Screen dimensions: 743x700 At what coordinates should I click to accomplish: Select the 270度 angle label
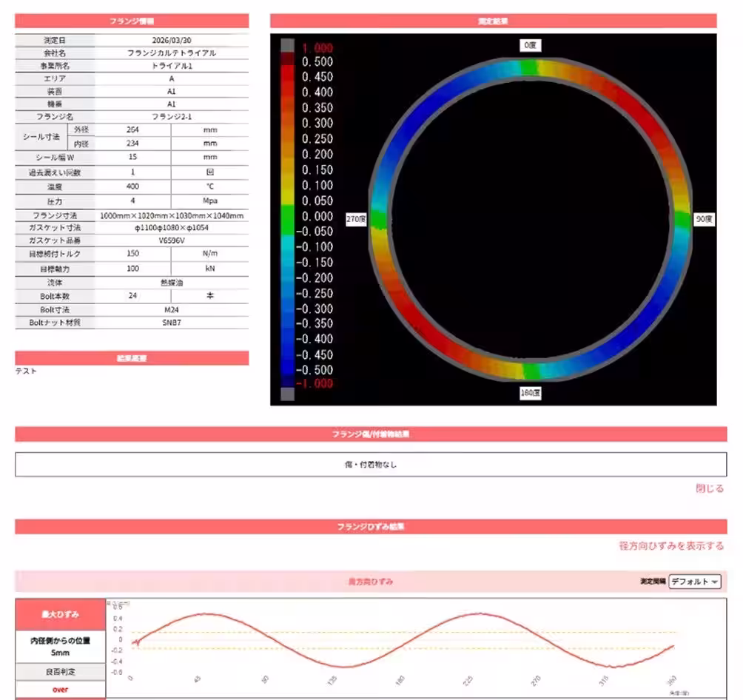356,219
